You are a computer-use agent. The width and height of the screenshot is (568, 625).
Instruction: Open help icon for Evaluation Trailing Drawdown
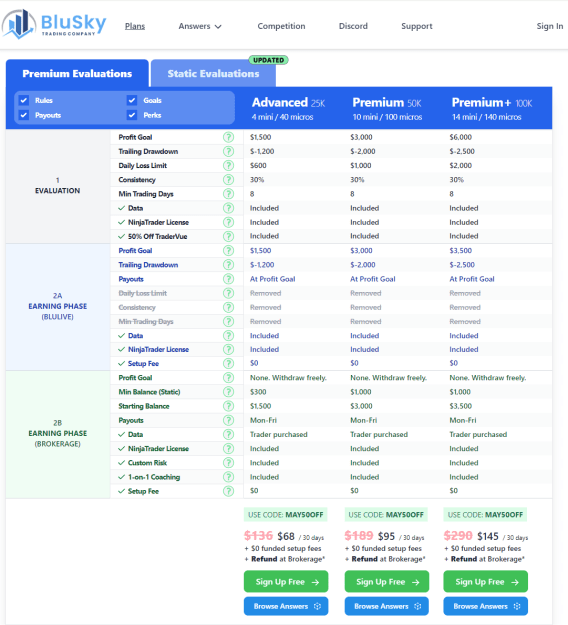click(228, 151)
